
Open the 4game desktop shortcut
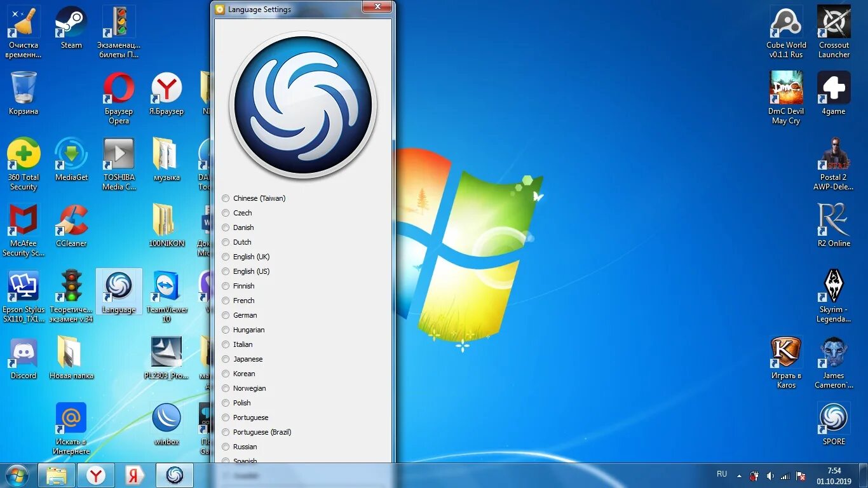pos(834,93)
